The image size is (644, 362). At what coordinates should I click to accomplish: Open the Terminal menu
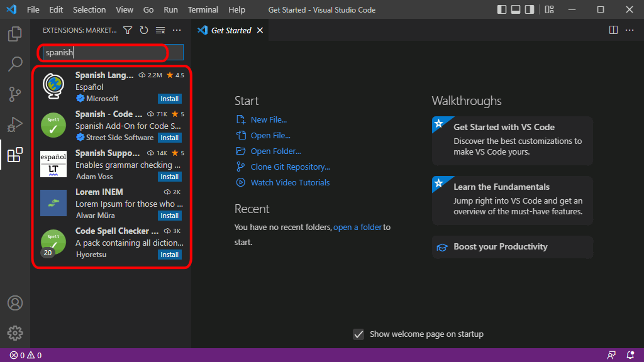[203, 10]
